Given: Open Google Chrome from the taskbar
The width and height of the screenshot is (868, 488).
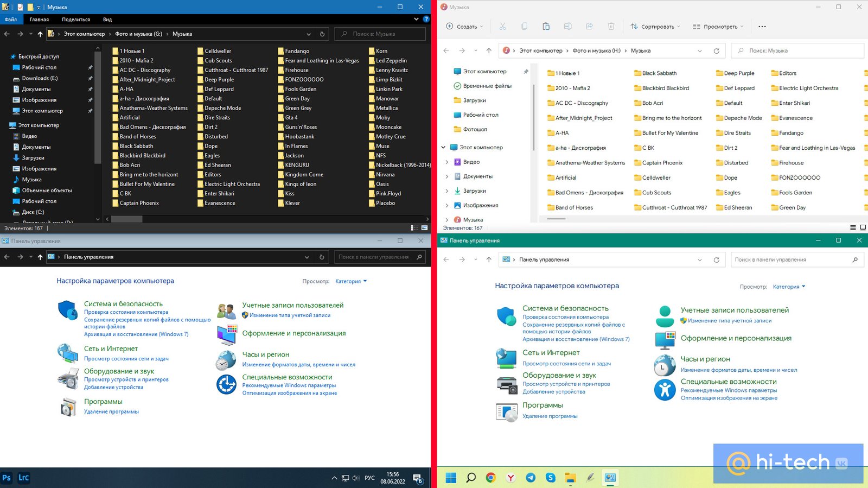Looking at the screenshot, I should 490,478.
